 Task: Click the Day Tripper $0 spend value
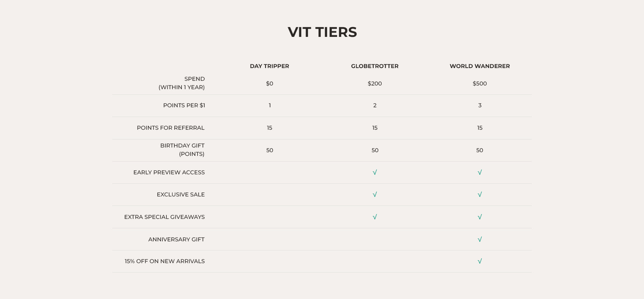point(269,83)
